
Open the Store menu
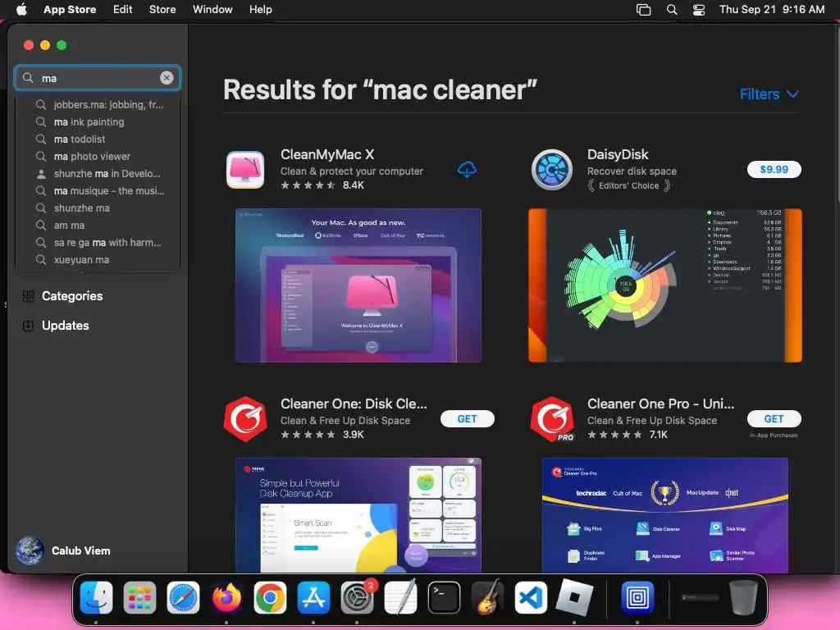pyautogui.click(x=162, y=9)
